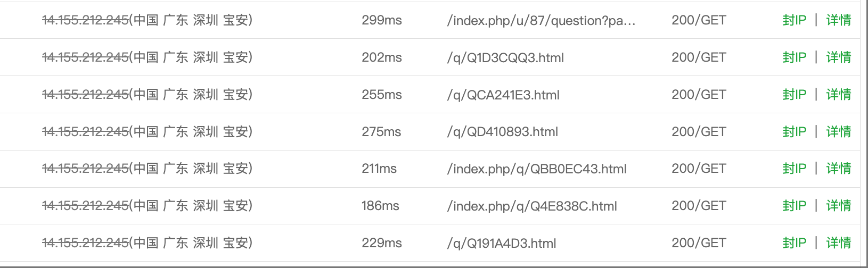Block IP on the QBB0EC43.html row
868x268 pixels.
[794, 169]
